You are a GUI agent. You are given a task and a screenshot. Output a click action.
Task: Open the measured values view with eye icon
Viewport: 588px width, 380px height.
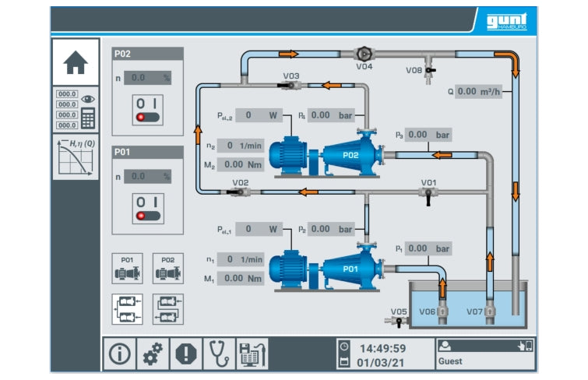(x=76, y=109)
